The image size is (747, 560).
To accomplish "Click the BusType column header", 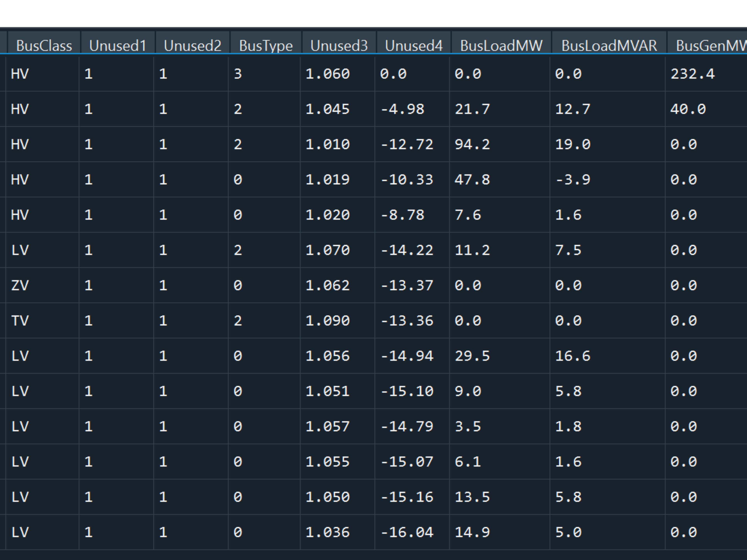I will click(266, 45).
